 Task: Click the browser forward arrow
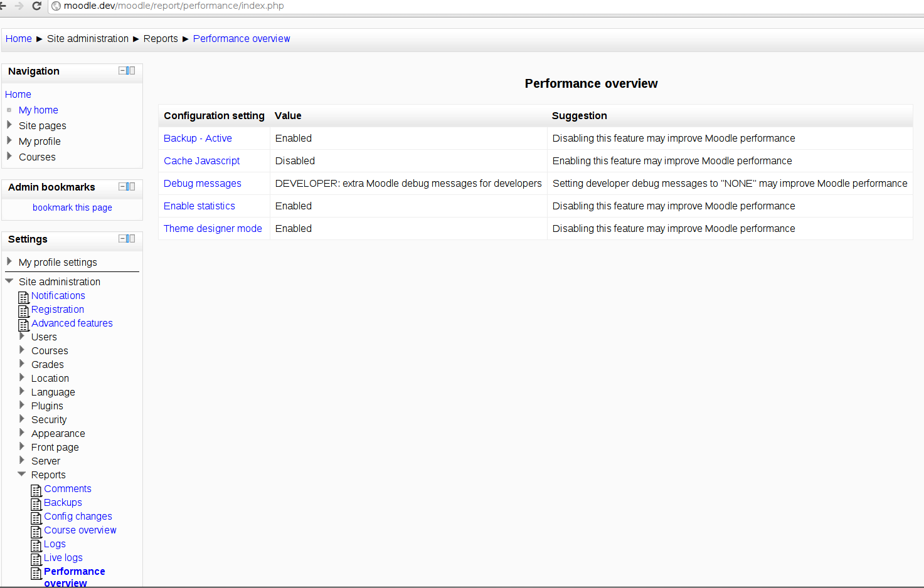point(19,6)
